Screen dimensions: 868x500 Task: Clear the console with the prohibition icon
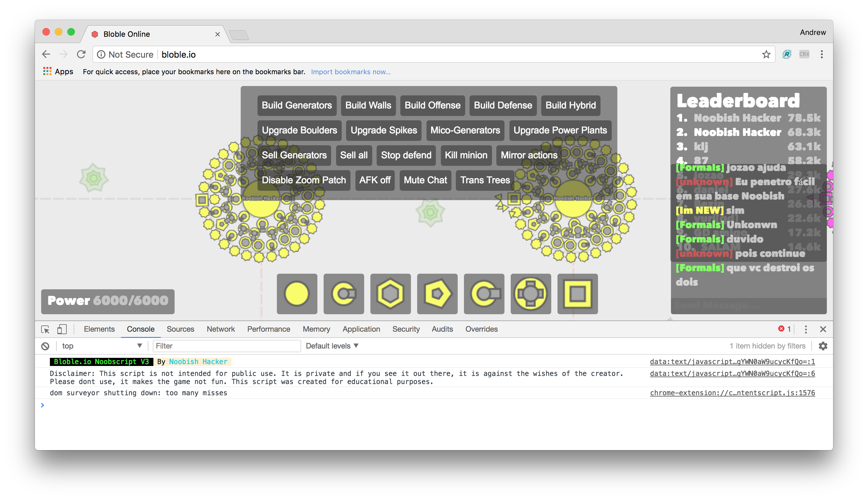[x=45, y=346]
